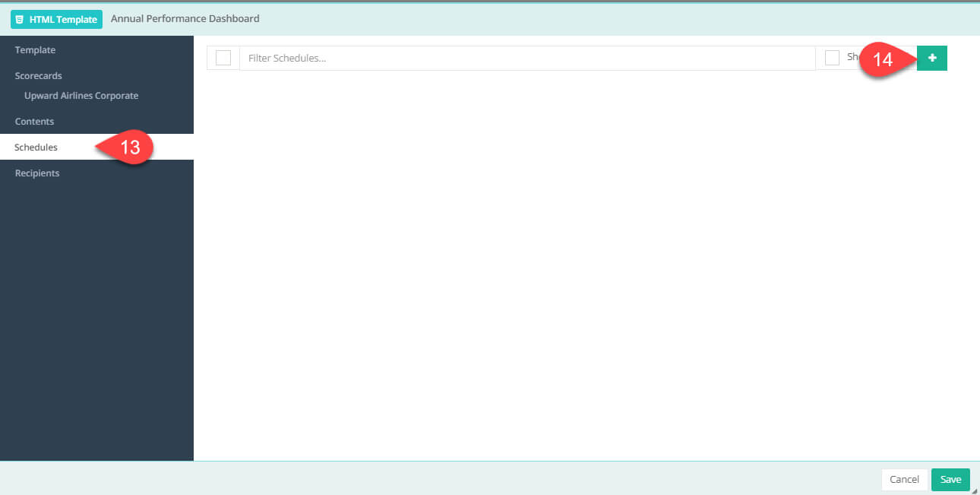The image size is (980, 495).
Task: Select the Schedules sidebar item
Action: coord(36,148)
